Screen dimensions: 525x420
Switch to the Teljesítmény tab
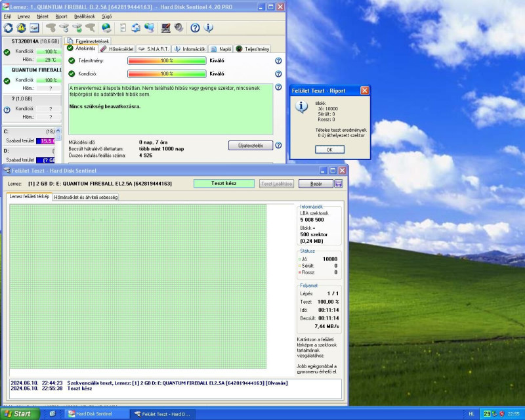253,49
